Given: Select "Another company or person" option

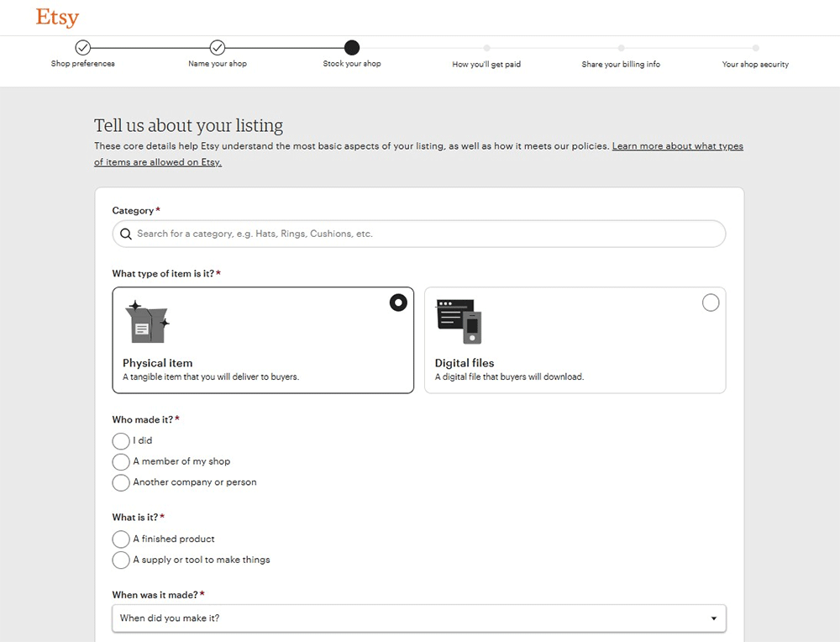Looking at the screenshot, I should pos(121,483).
